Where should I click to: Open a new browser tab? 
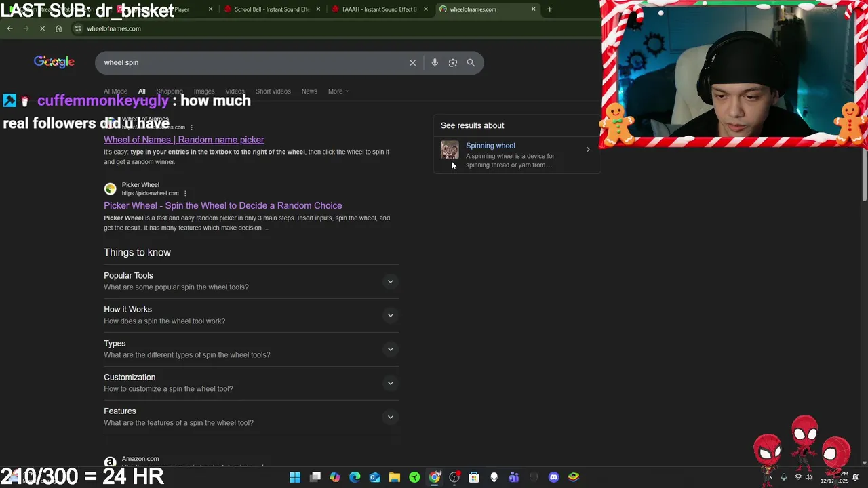[x=549, y=9]
